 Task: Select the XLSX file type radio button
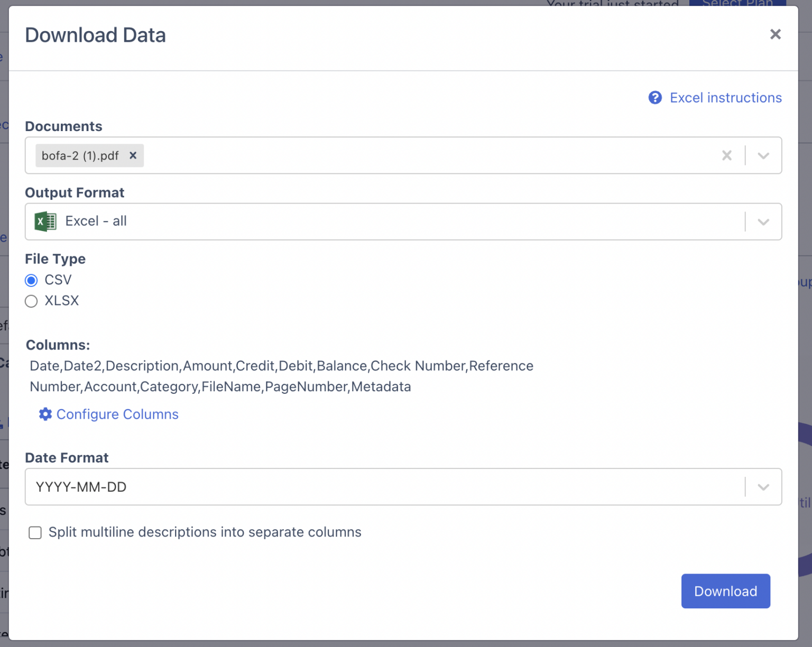(31, 301)
